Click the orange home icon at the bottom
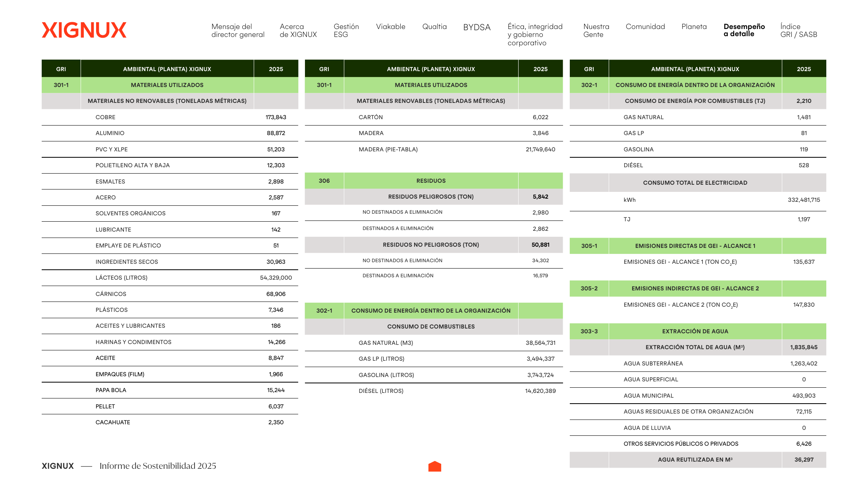 pyautogui.click(x=435, y=466)
